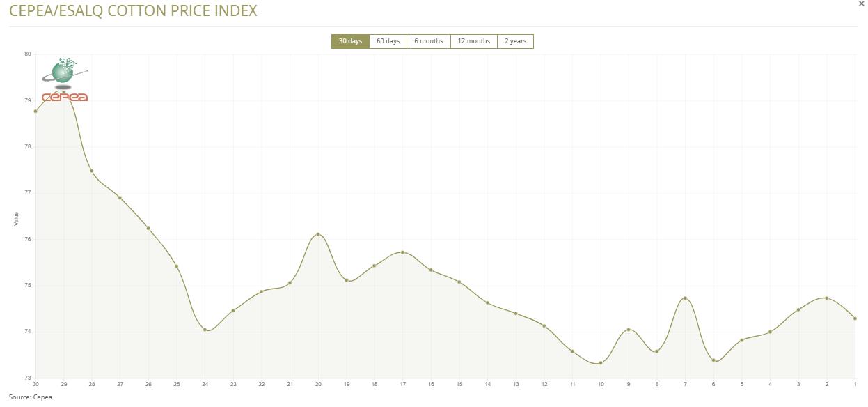
Task: Click the first data point at day 30
Action: 35,112
